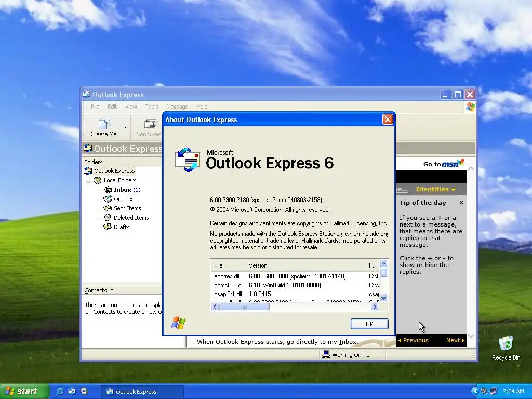Click the file list scroll up arrow
Screen dimensions: 532x399
384,263
